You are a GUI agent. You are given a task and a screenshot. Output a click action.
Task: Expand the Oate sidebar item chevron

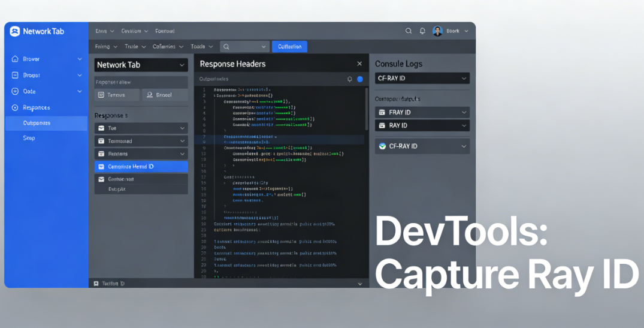pyautogui.click(x=79, y=92)
